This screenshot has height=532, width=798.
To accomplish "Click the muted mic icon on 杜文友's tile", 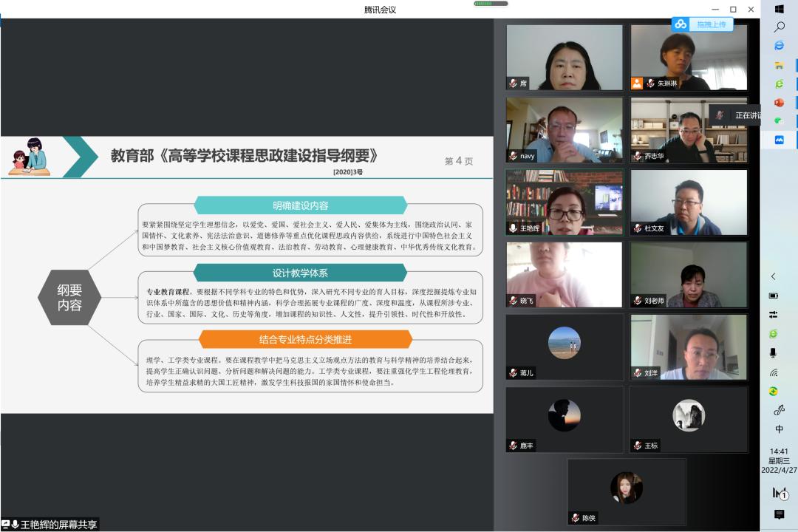I will (x=638, y=228).
